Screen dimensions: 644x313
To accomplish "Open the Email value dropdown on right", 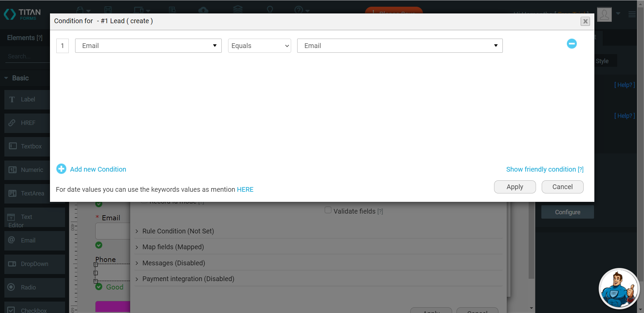I will pos(399,46).
